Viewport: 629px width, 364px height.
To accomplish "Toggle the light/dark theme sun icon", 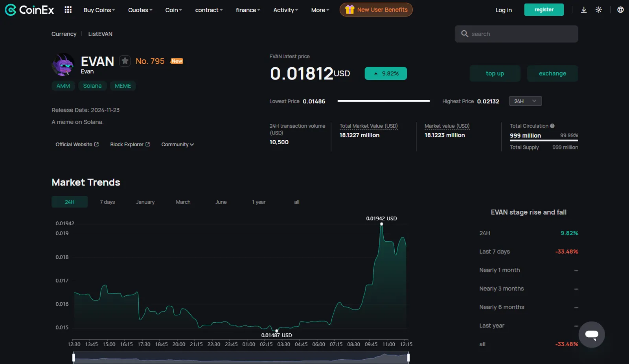I will pos(599,10).
